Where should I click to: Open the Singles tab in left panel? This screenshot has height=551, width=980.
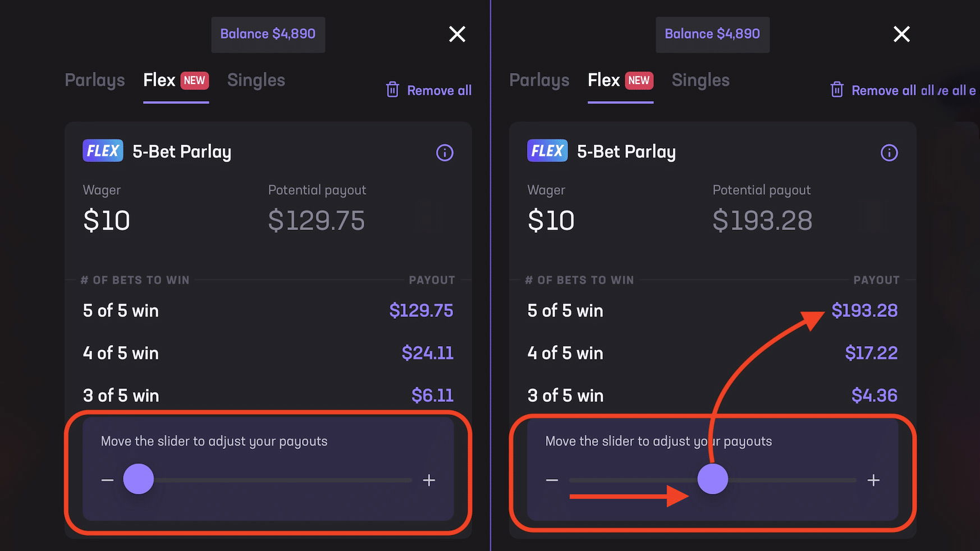coord(256,80)
